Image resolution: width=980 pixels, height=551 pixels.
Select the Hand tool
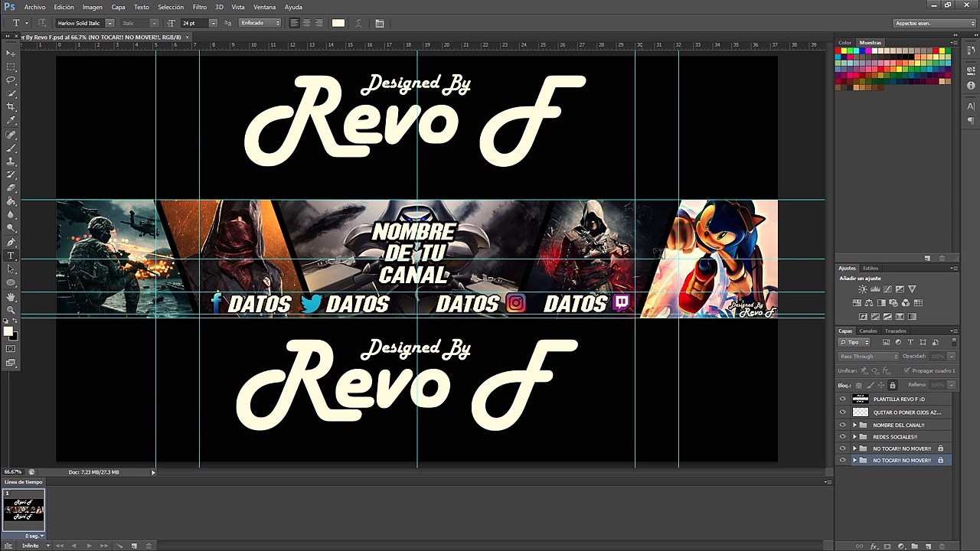11,296
